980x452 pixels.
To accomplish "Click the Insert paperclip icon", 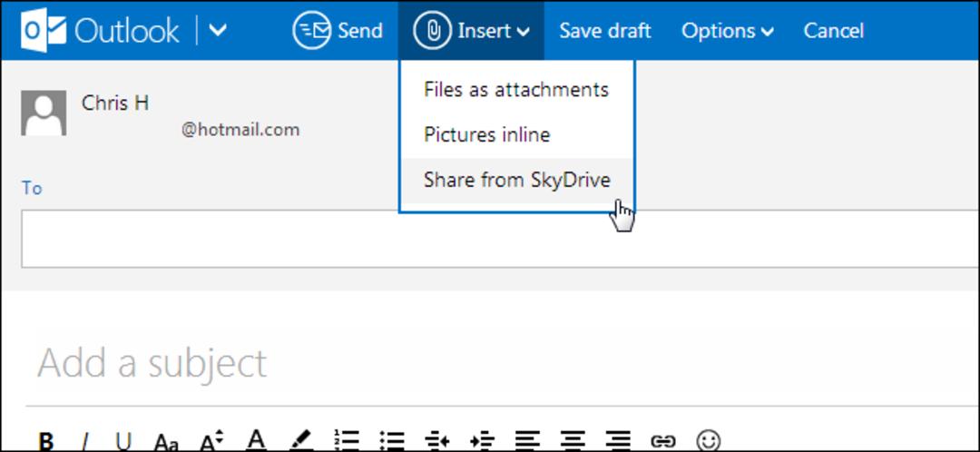I will (432, 30).
